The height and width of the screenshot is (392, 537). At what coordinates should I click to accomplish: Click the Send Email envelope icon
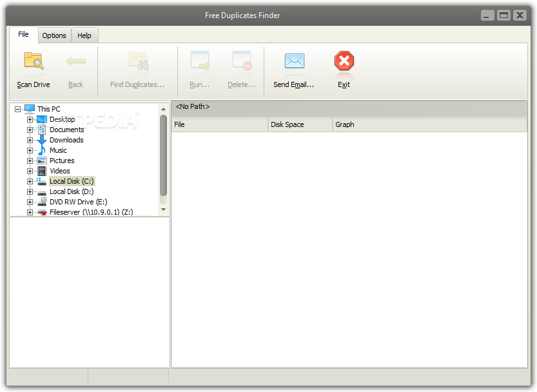(x=295, y=61)
